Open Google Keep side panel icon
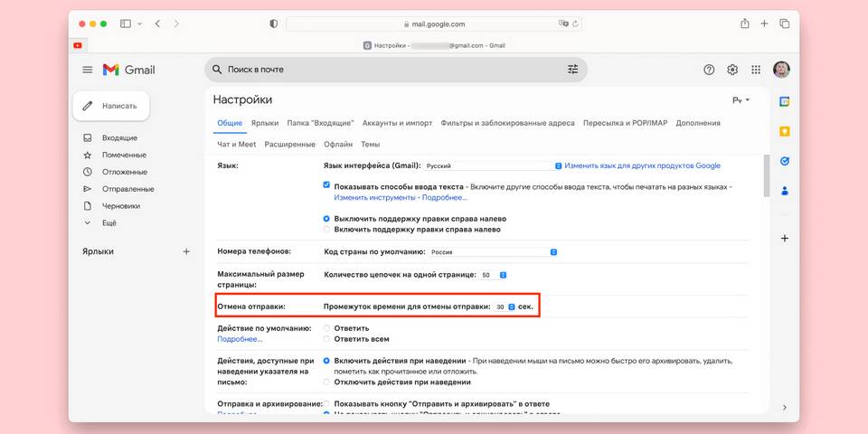The height and width of the screenshot is (434, 868). [785, 132]
